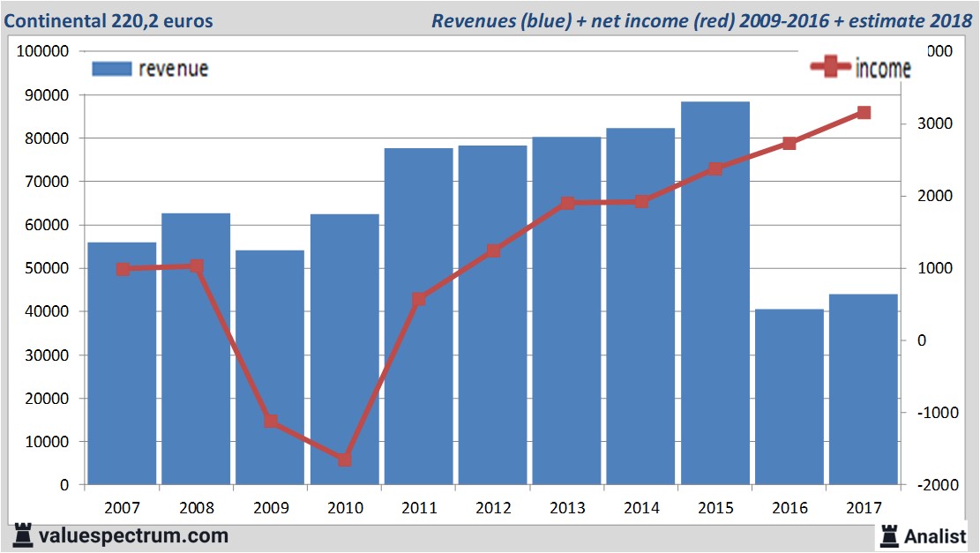This screenshot has height=553, width=980.
Task: Click the 2009 income data point marker
Action: (271, 422)
